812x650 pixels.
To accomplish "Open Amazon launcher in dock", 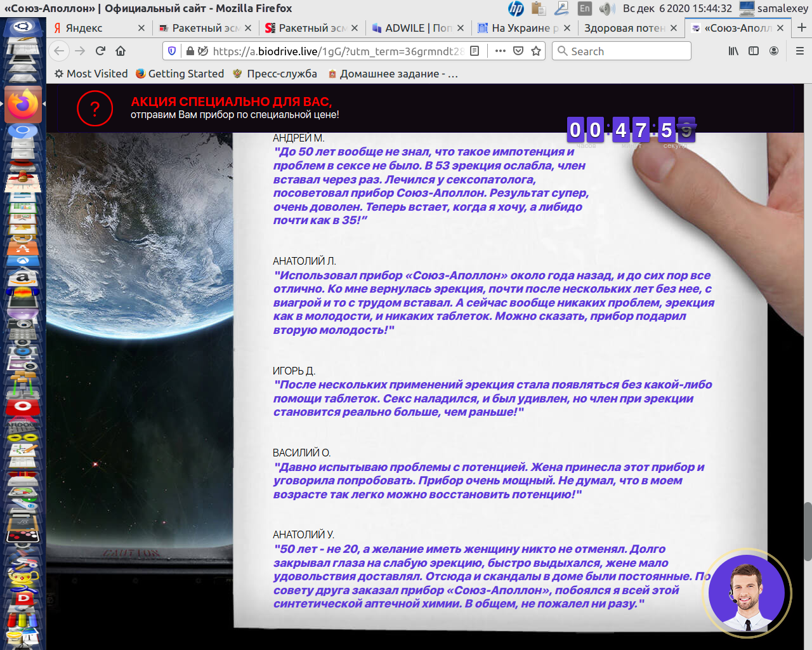I will [23, 277].
